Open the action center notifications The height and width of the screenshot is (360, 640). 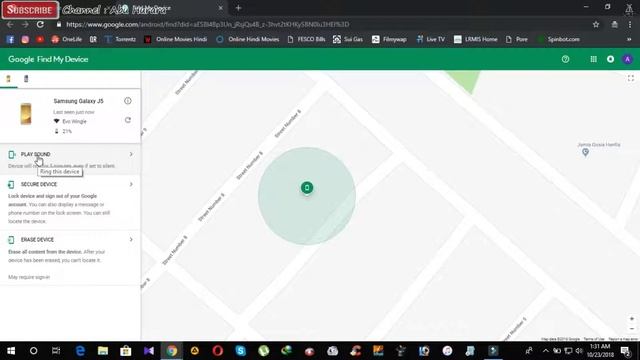(x=625, y=351)
